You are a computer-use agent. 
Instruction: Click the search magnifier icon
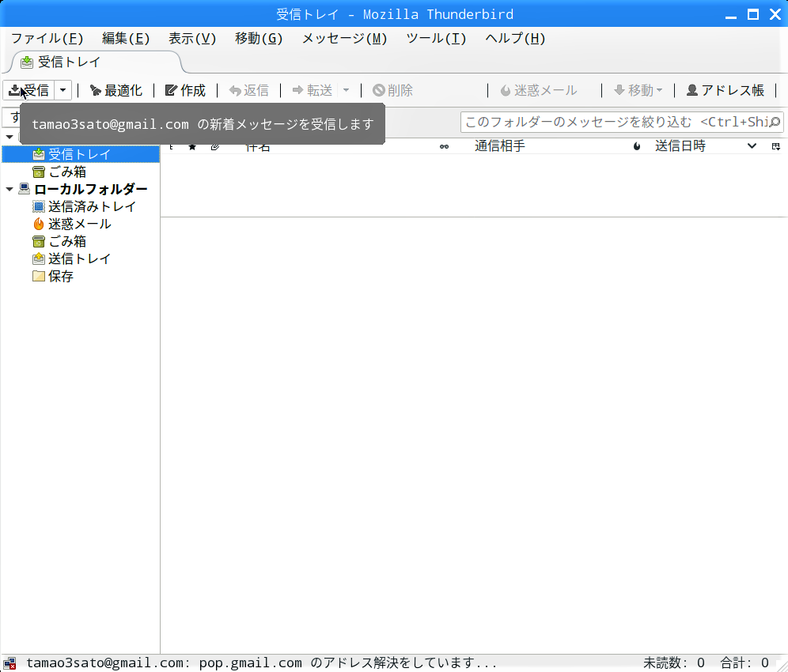click(x=775, y=122)
